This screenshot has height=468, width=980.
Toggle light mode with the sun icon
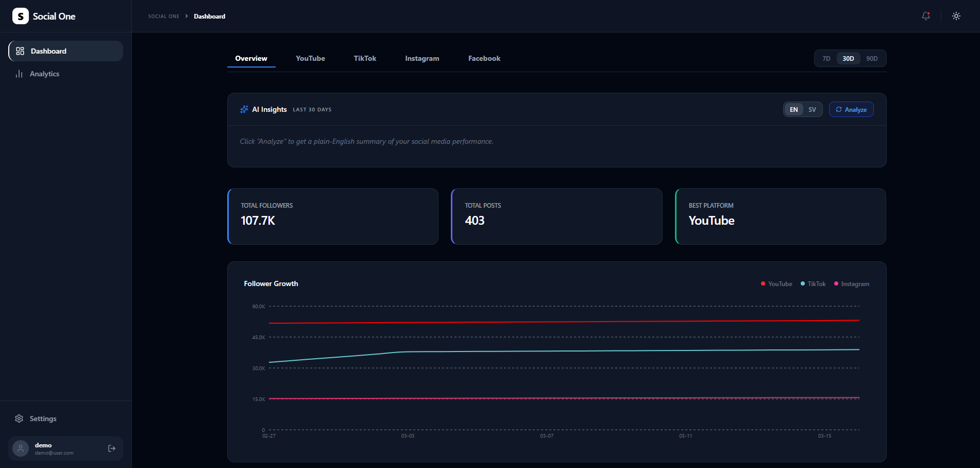(956, 16)
